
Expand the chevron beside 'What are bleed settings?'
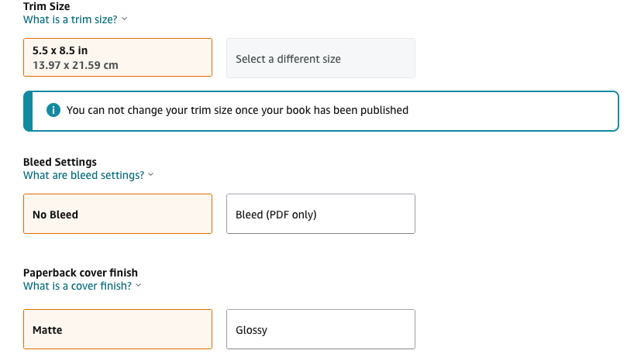point(151,174)
